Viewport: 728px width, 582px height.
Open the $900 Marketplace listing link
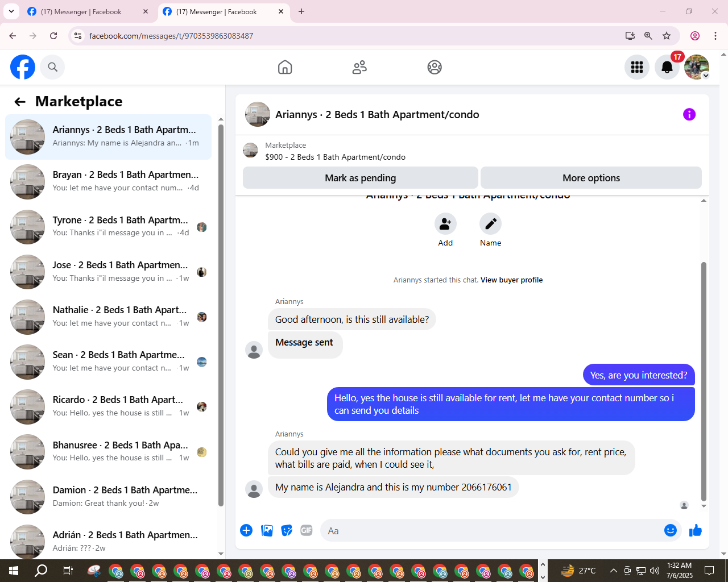click(335, 157)
